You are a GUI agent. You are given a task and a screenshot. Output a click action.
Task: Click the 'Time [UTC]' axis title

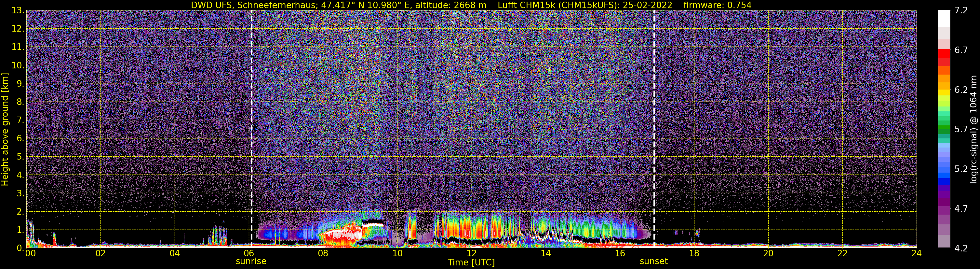471,262
